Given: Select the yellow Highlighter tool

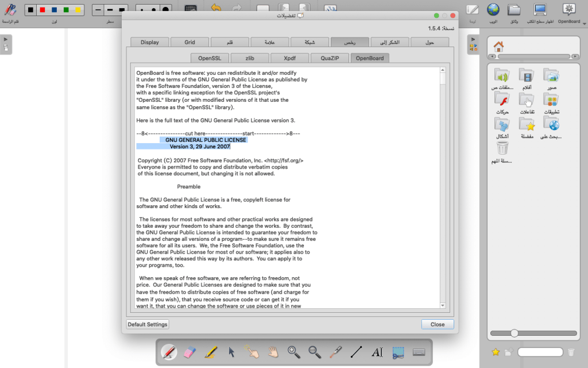Looking at the screenshot, I should [211, 352].
